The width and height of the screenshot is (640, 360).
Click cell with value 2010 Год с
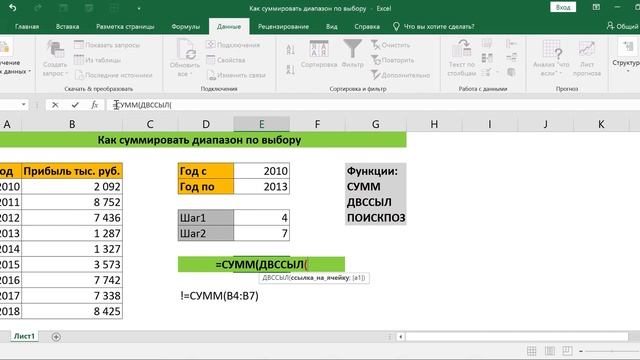(262, 171)
